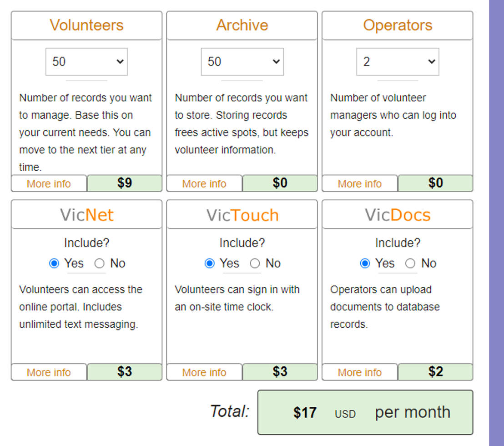Select No for VicNet inclusion

click(x=99, y=263)
